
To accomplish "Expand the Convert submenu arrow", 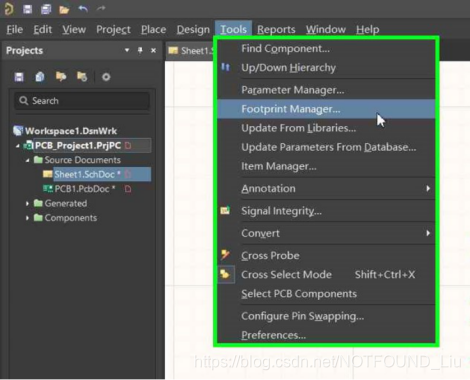I will click(428, 233).
